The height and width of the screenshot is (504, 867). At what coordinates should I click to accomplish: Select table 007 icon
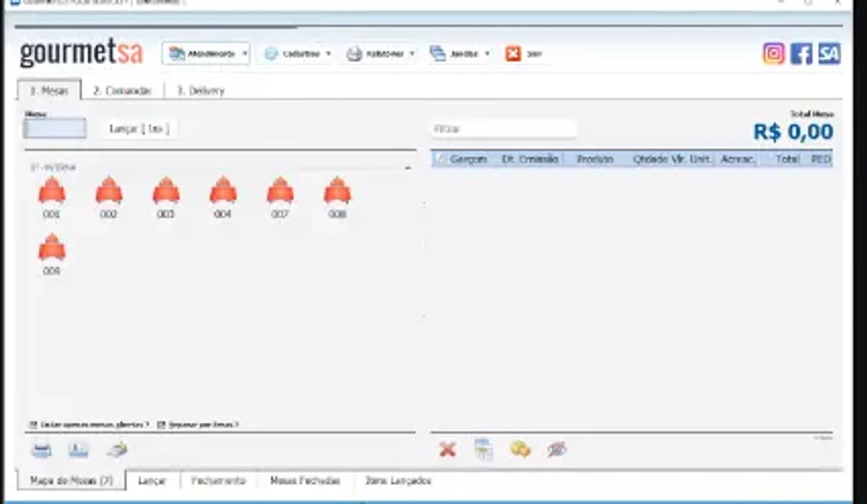tap(281, 191)
